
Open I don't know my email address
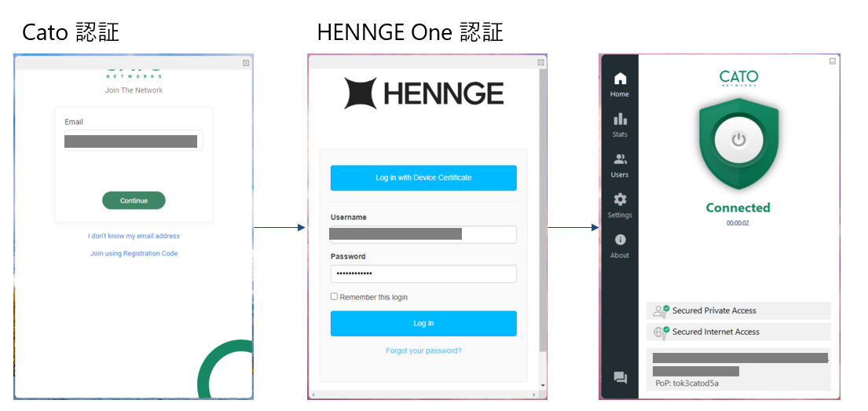tap(134, 236)
